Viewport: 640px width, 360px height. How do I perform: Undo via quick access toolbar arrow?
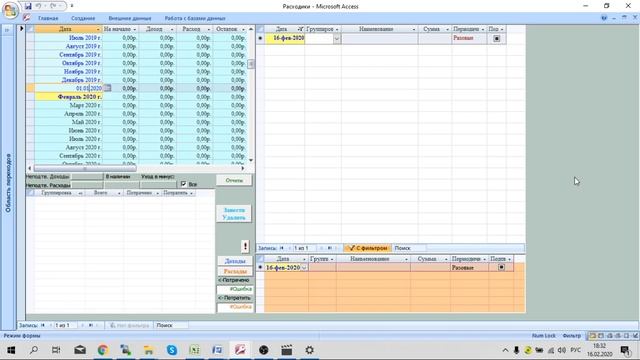pos(38,6)
